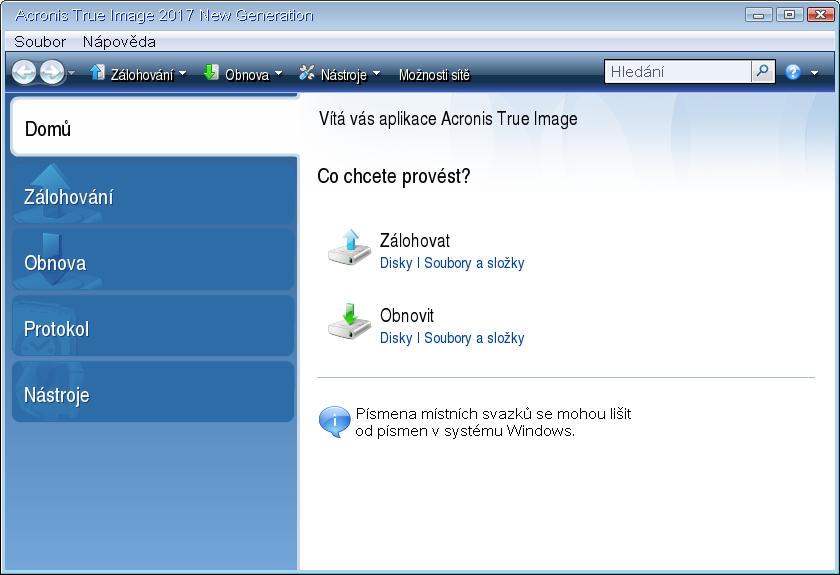This screenshot has width=840, height=575.
Task: Minimize the Acronis True Image window
Action: (x=759, y=14)
